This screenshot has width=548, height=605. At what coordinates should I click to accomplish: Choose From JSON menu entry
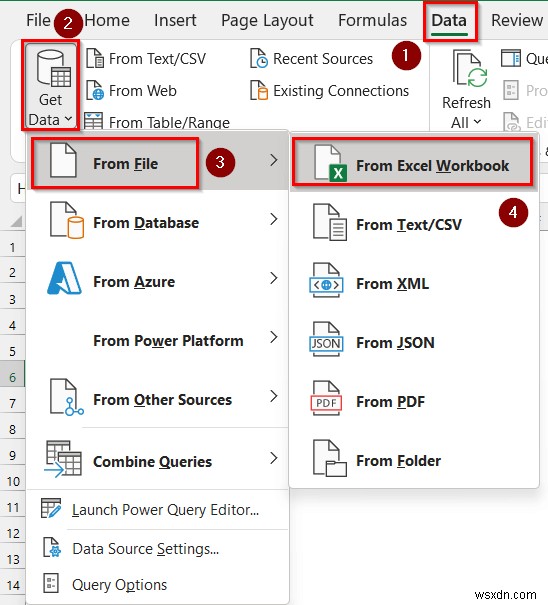[x=414, y=343]
